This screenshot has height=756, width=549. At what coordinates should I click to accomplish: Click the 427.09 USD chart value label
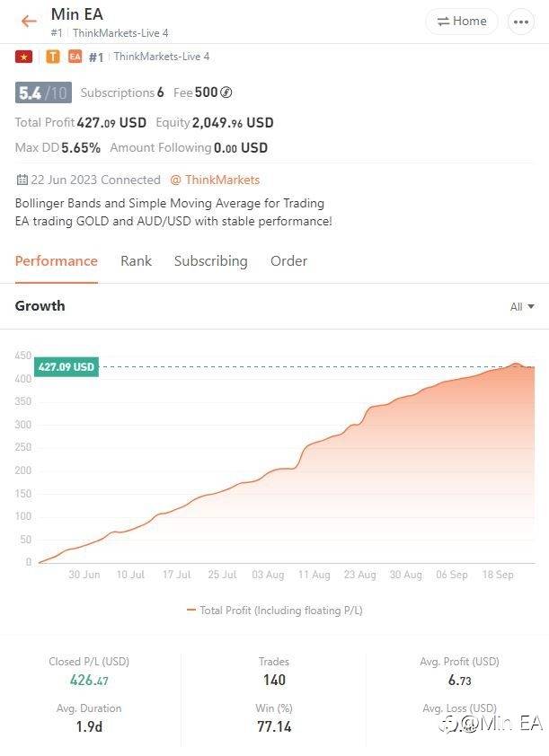[66, 366]
